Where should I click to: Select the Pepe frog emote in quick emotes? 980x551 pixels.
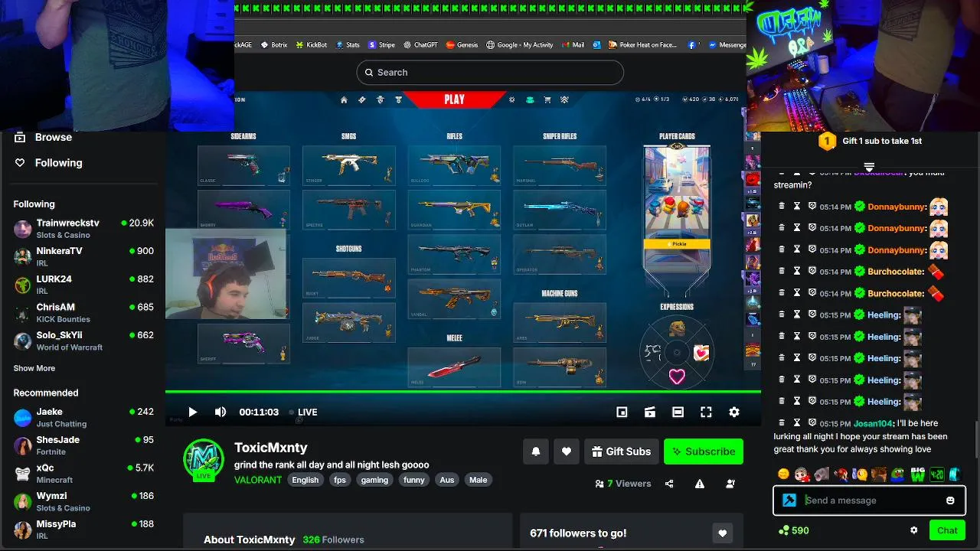[897, 474]
